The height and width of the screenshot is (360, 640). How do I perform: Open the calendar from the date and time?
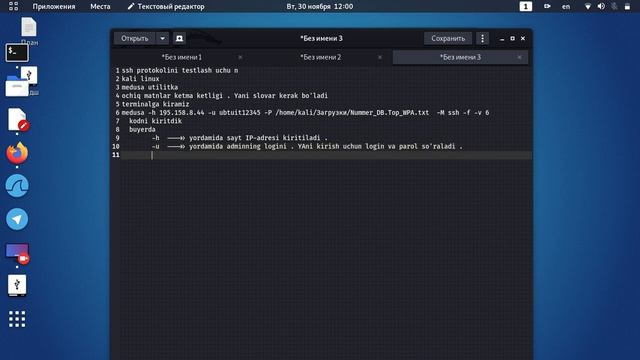tap(320, 6)
